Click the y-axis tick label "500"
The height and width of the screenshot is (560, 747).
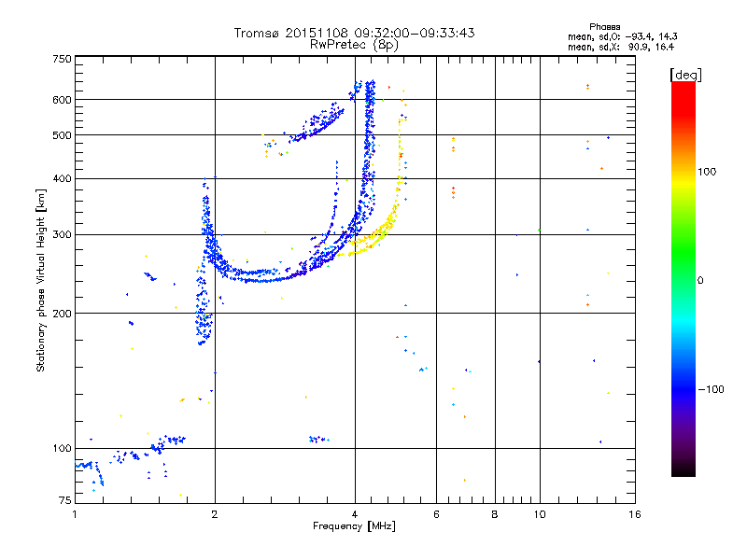point(62,135)
